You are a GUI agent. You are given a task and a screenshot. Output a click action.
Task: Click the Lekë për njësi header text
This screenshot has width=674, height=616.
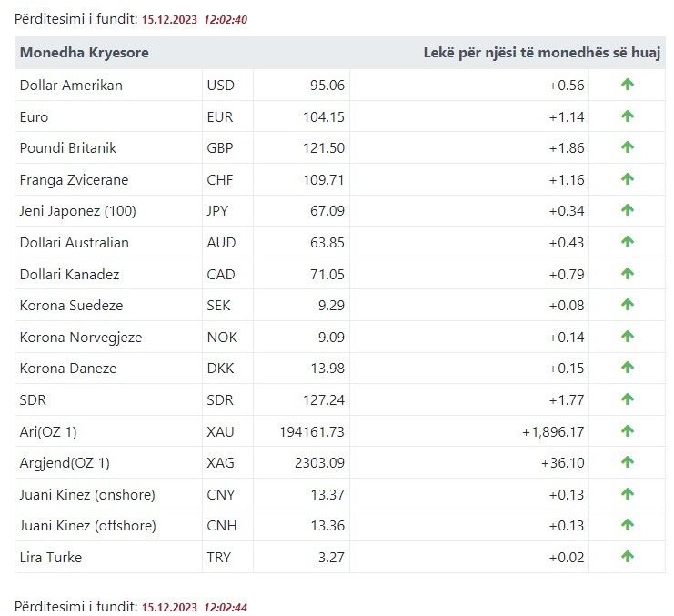point(540,53)
